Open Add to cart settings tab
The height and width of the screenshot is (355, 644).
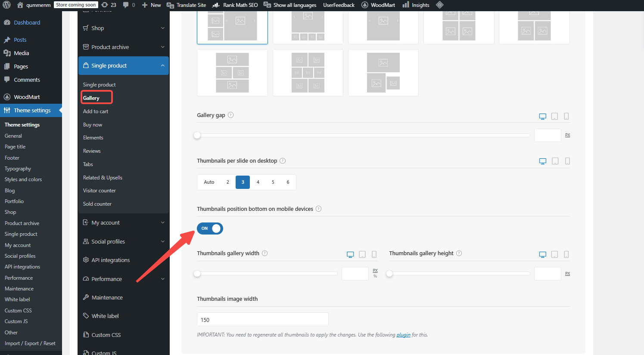click(96, 111)
